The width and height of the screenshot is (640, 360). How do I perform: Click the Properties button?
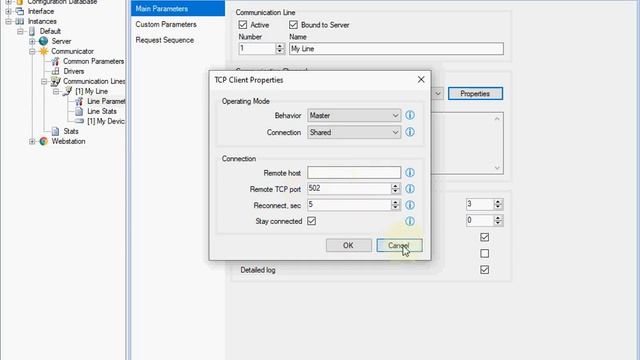475,93
